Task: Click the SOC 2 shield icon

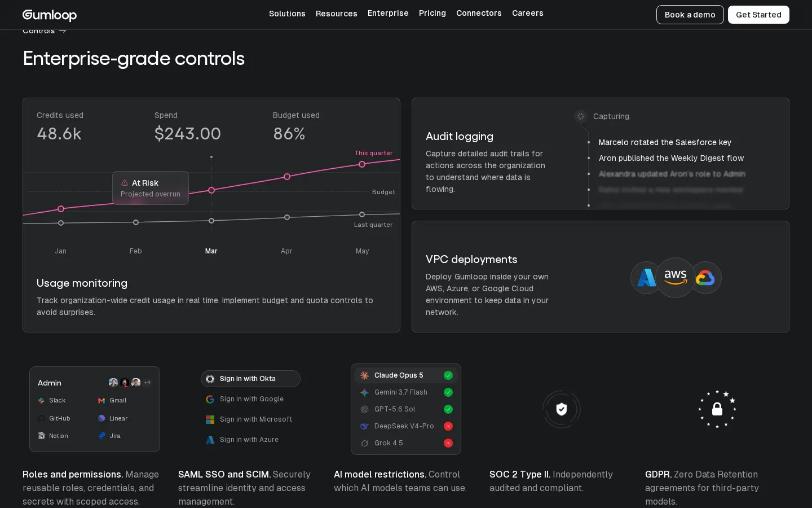Action: click(x=562, y=409)
